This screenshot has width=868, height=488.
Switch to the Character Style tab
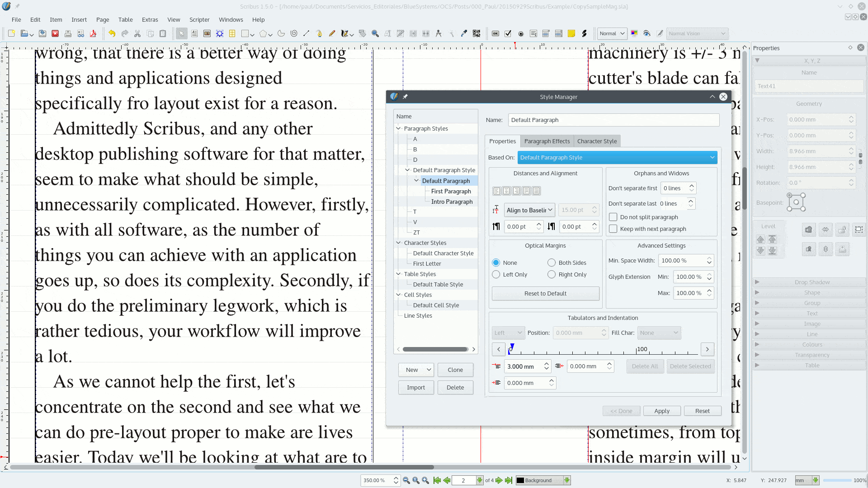(x=597, y=141)
